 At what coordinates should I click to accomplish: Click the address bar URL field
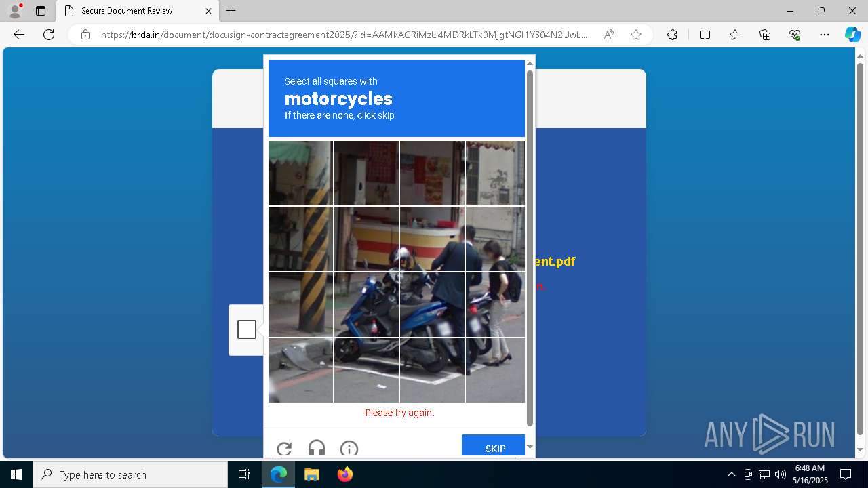point(344,35)
